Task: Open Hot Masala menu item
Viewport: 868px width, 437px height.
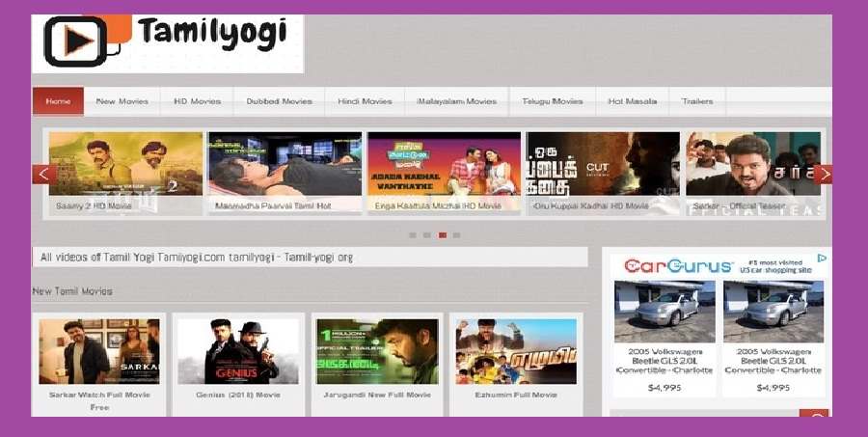Action: (x=632, y=101)
